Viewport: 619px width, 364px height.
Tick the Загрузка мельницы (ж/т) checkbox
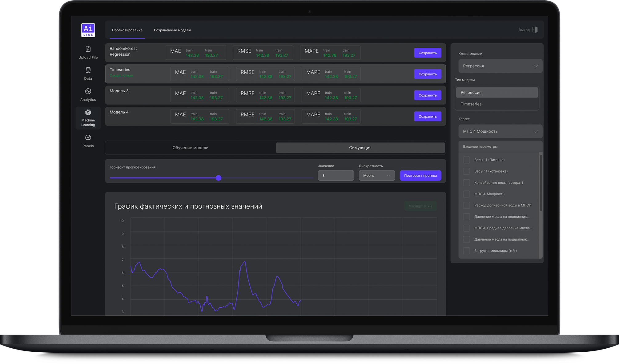466,251
